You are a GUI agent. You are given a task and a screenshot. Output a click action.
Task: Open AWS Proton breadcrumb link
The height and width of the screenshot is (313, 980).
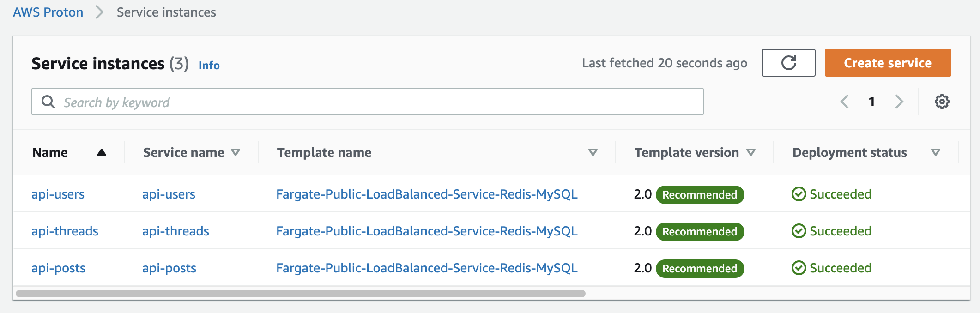pyautogui.click(x=48, y=12)
